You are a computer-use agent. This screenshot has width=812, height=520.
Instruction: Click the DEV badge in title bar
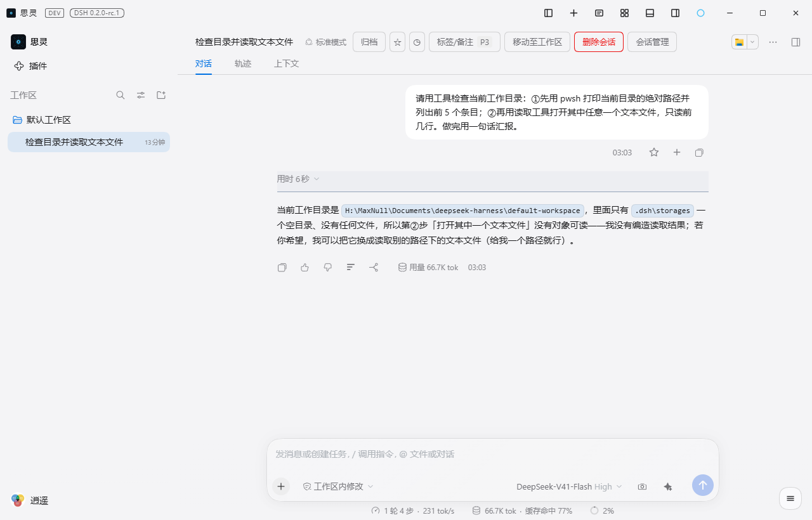click(x=54, y=13)
